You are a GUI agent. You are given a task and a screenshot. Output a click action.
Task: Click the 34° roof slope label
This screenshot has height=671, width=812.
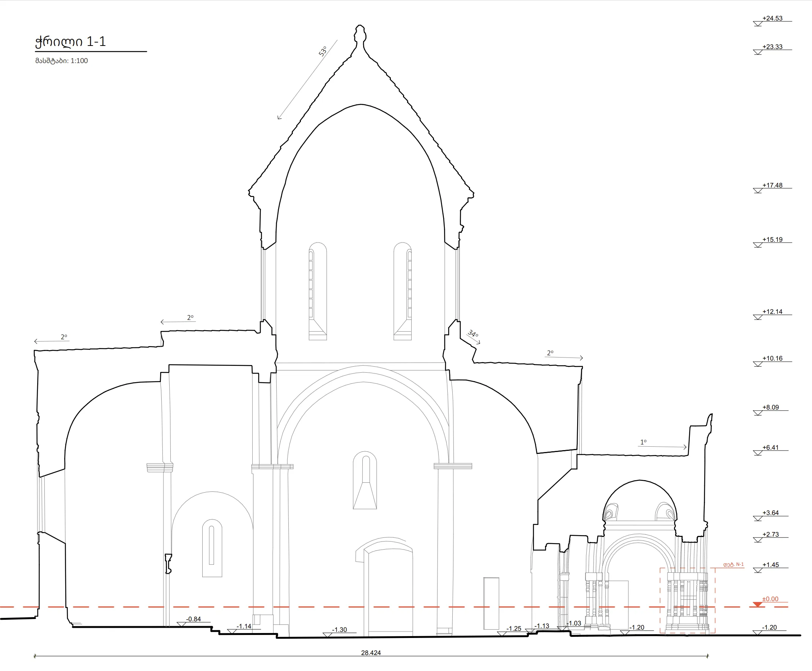473,334
